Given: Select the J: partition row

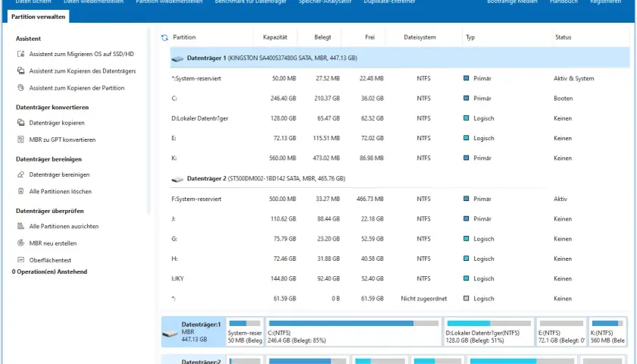Looking at the screenshot, I should 400,218.
